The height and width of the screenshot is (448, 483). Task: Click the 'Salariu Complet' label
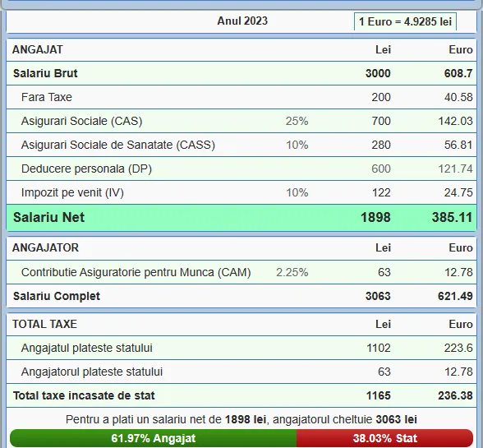(57, 296)
